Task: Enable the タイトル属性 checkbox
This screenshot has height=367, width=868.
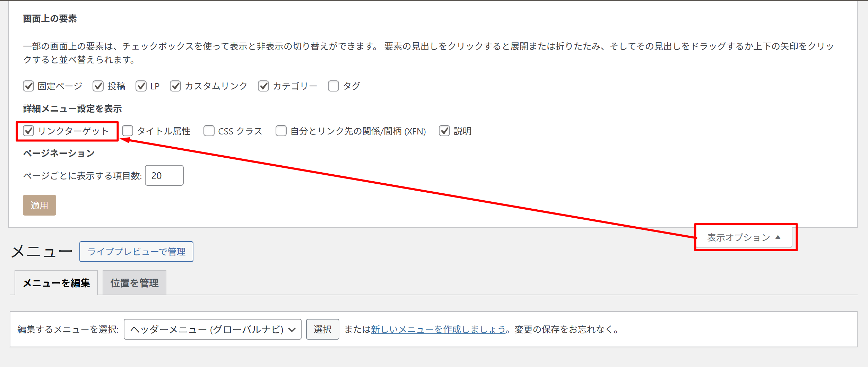Action: click(128, 131)
